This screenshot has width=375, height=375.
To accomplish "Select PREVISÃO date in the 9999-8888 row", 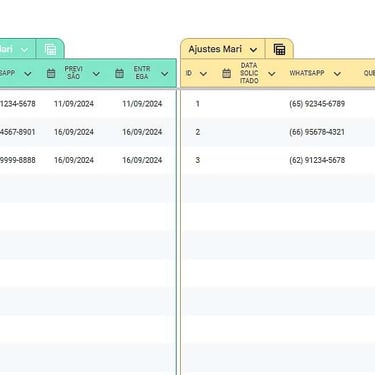I will 74,160.
